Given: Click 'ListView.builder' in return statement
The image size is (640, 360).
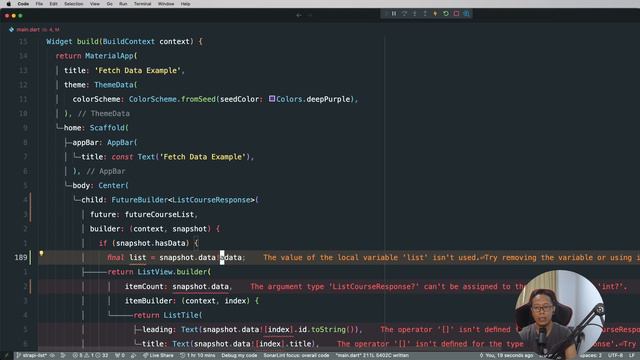Looking at the screenshot, I should [172, 272].
